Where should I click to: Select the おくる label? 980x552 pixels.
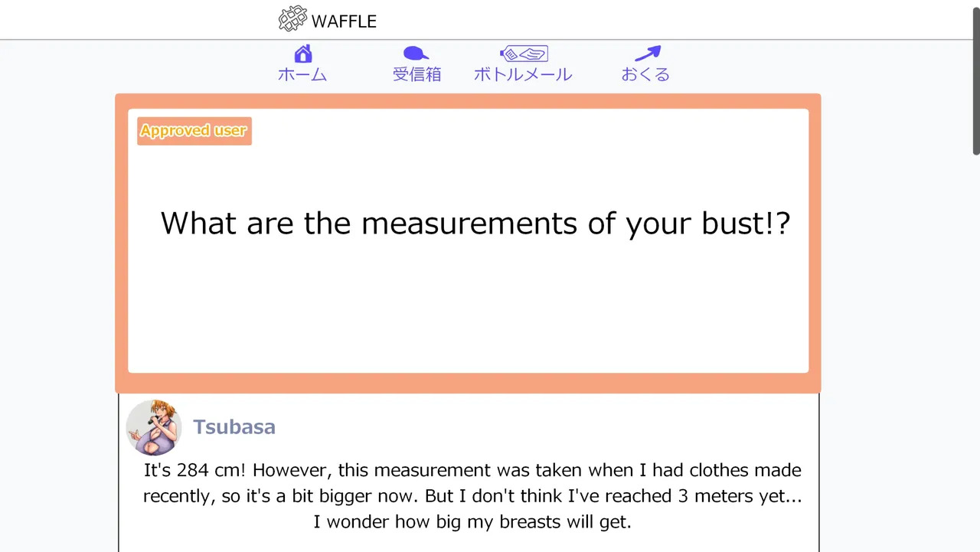tap(645, 74)
